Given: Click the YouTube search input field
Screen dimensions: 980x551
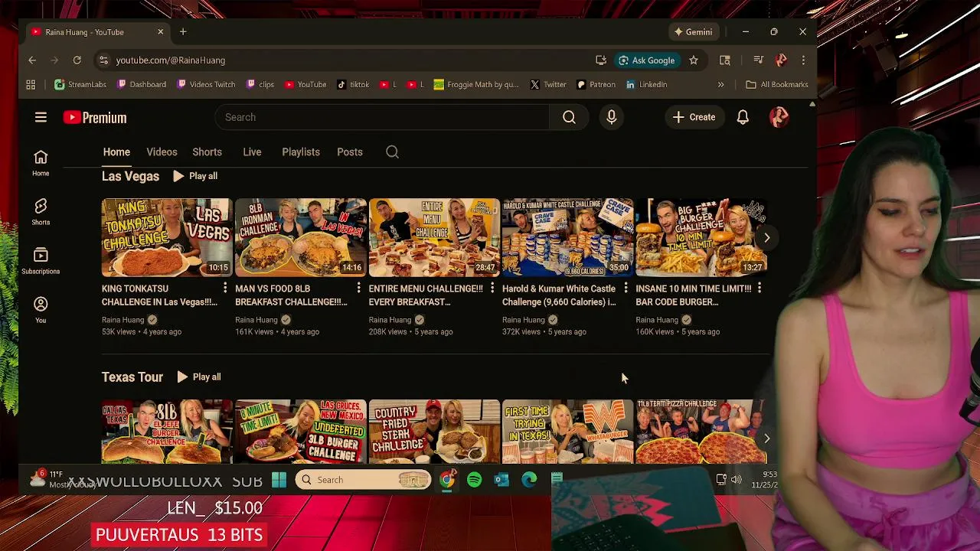Looking at the screenshot, I should [383, 117].
